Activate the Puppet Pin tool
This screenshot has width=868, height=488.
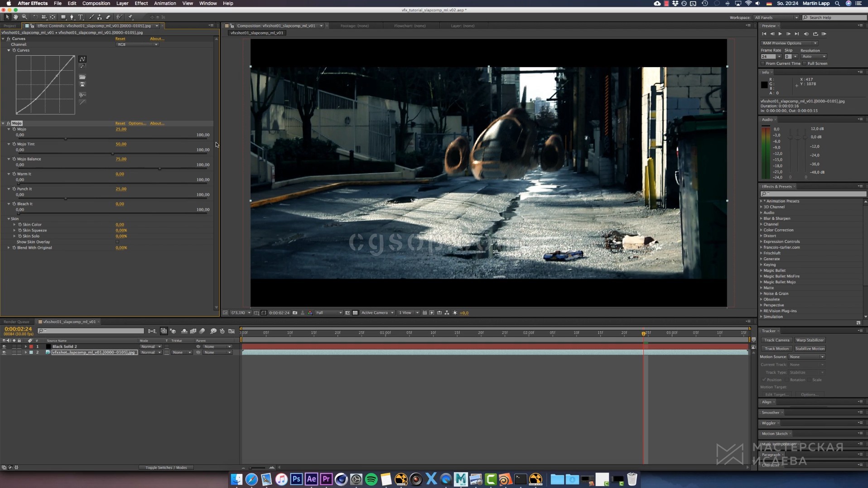pos(130,17)
